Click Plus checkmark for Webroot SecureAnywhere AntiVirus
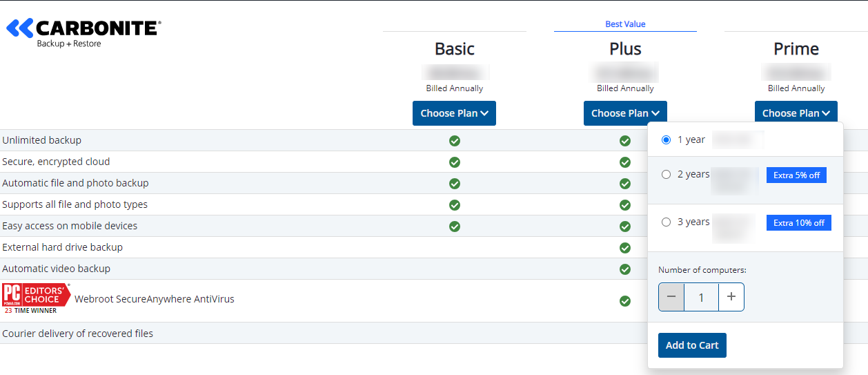The height and width of the screenshot is (375, 868). [x=624, y=301]
